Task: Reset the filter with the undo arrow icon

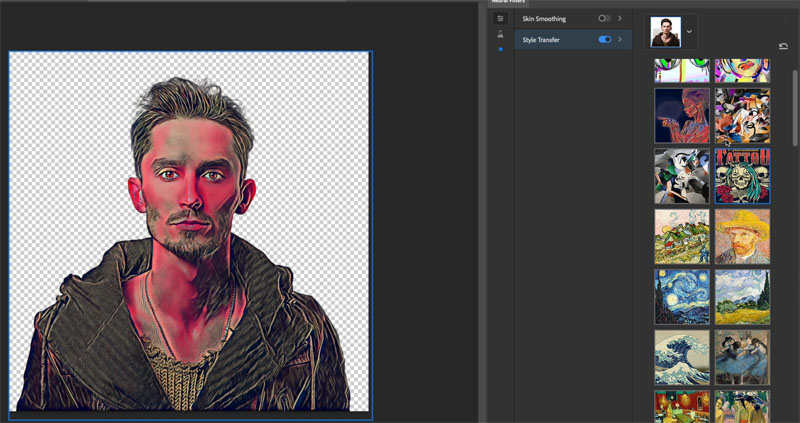Action: 783,46
